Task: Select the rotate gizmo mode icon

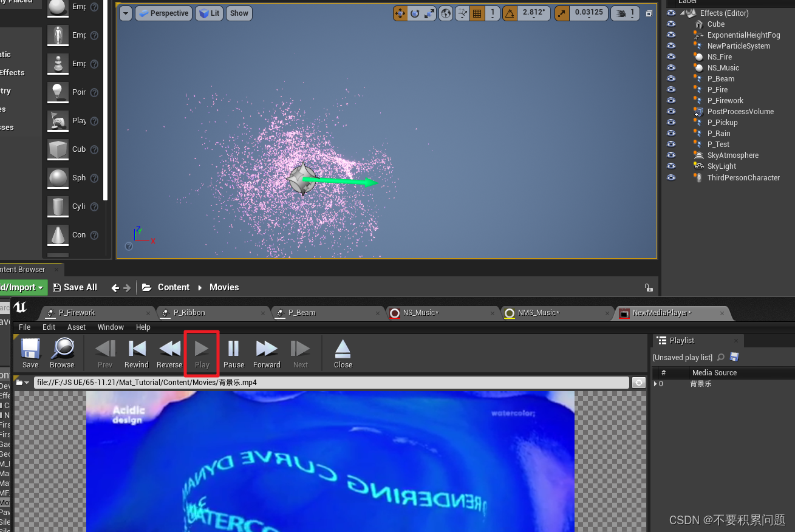Action: [x=415, y=13]
